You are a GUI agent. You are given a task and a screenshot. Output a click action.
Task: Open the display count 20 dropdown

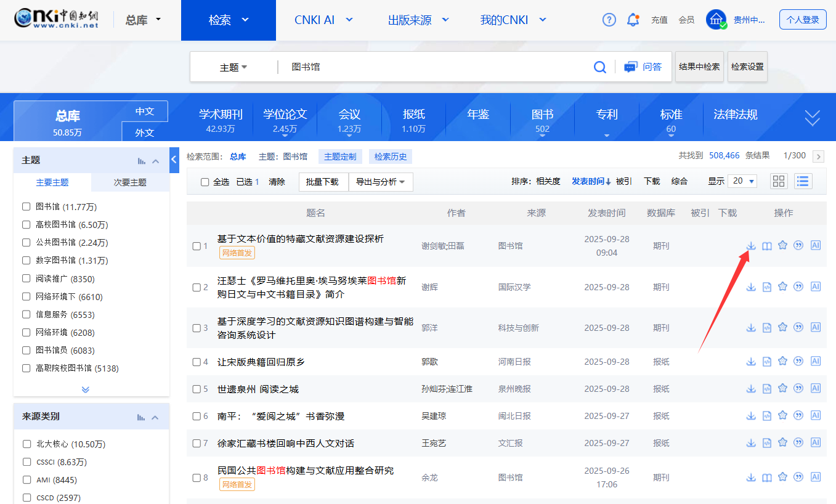click(742, 181)
